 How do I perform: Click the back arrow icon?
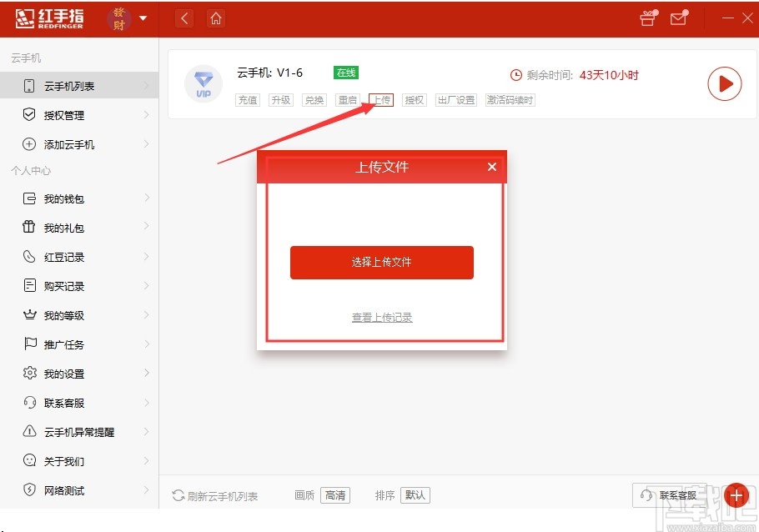pos(183,18)
